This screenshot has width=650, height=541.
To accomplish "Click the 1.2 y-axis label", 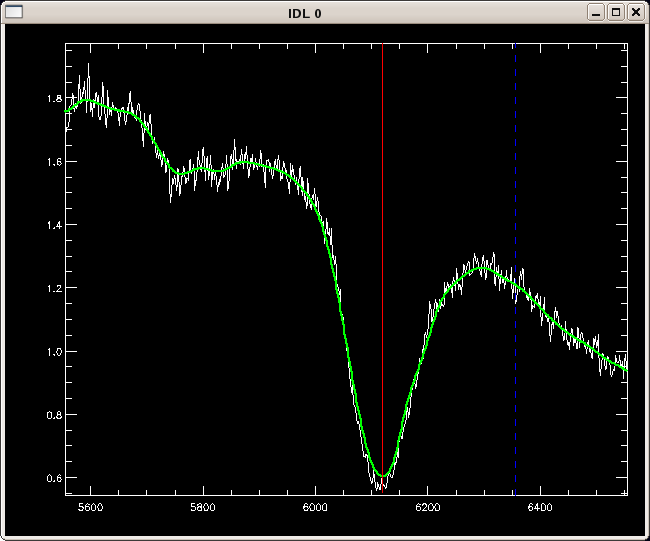I will pyautogui.click(x=54, y=288).
